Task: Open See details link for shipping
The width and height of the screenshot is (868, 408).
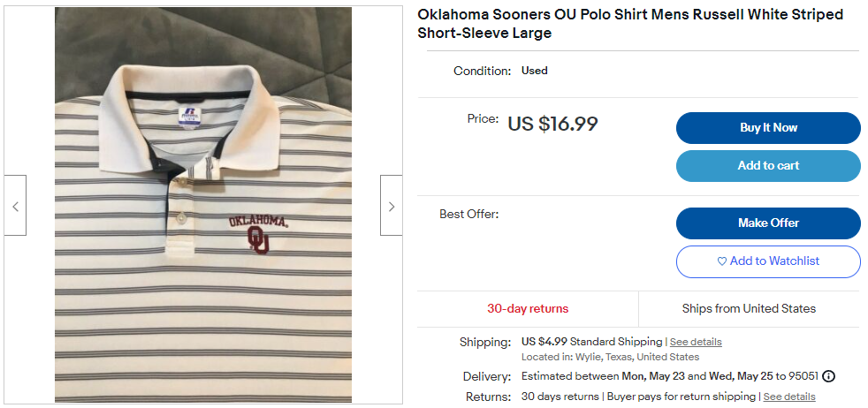Action: pyautogui.click(x=696, y=342)
